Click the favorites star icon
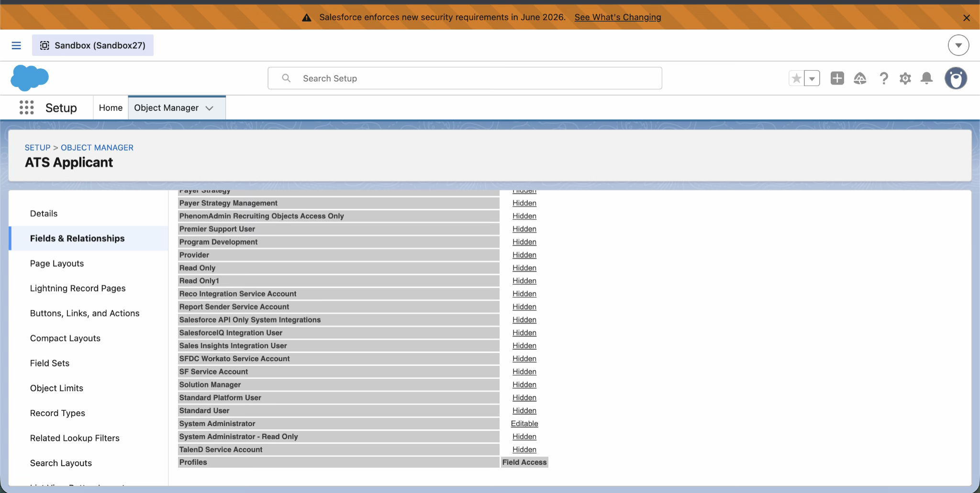Screen dimensions: 980x493 tap(796, 78)
